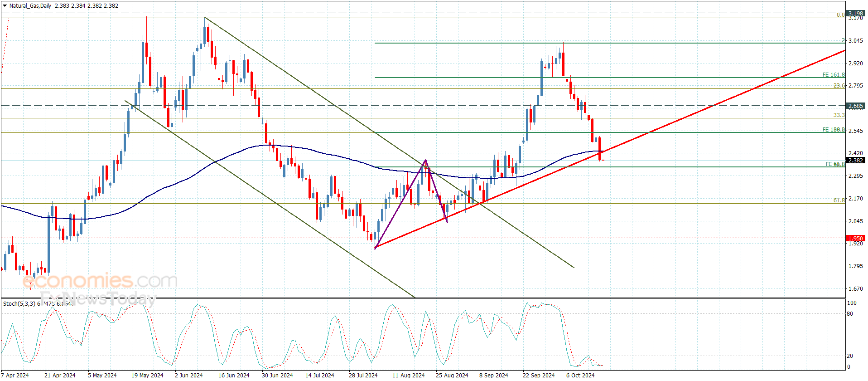Select the red 1.950 price tag
868x381 pixels.
coord(855,238)
